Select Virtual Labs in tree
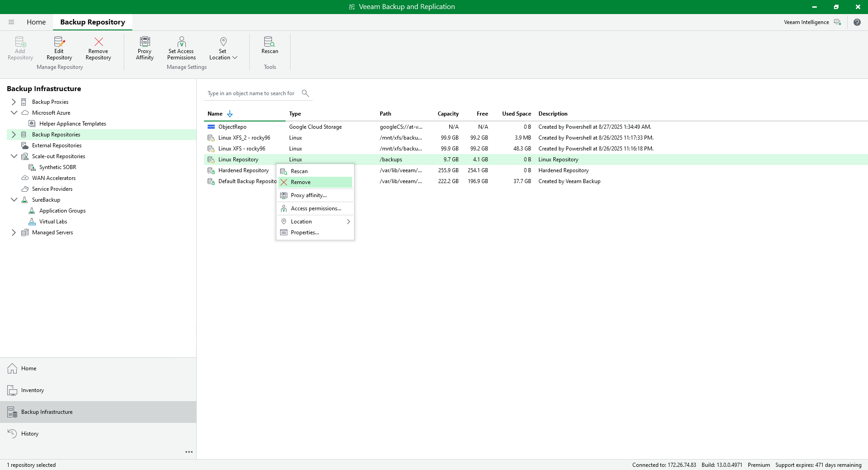The image size is (868, 470). (x=53, y=222)
